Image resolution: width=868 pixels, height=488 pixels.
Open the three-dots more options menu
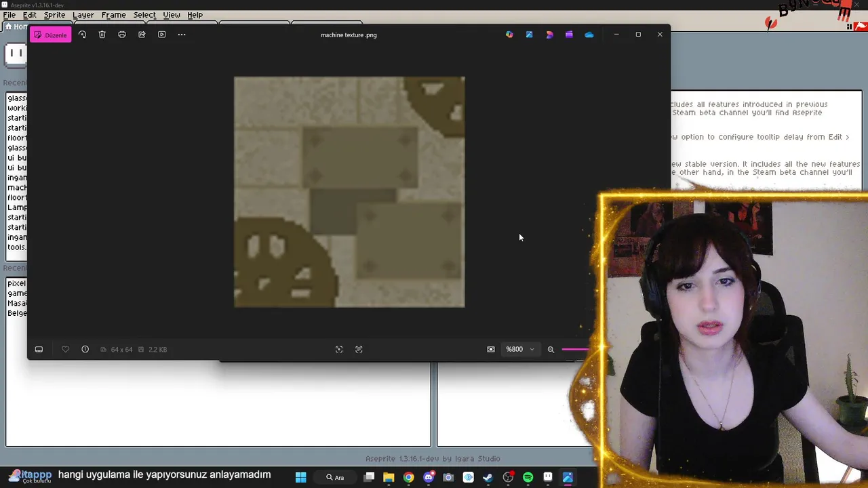(182, 35)
